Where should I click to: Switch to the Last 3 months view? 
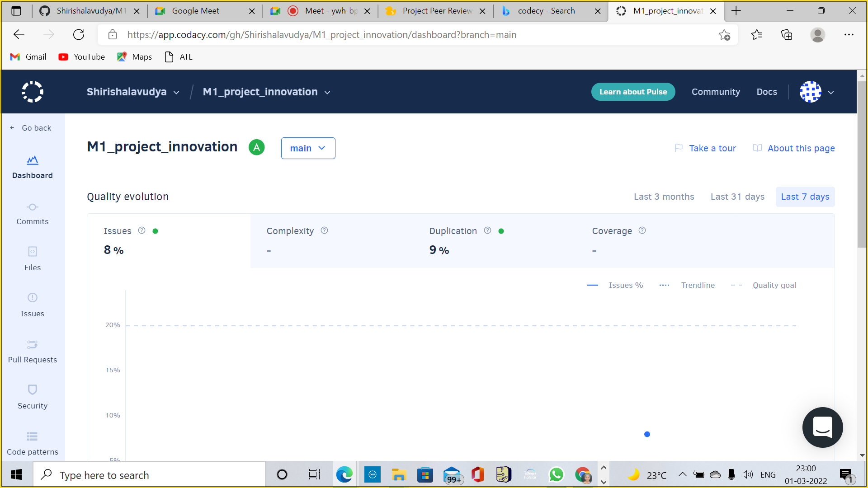[x=664, y=197]
